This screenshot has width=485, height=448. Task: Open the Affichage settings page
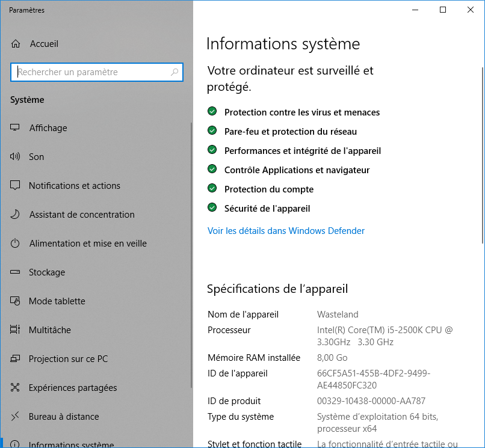click(96, 127)
